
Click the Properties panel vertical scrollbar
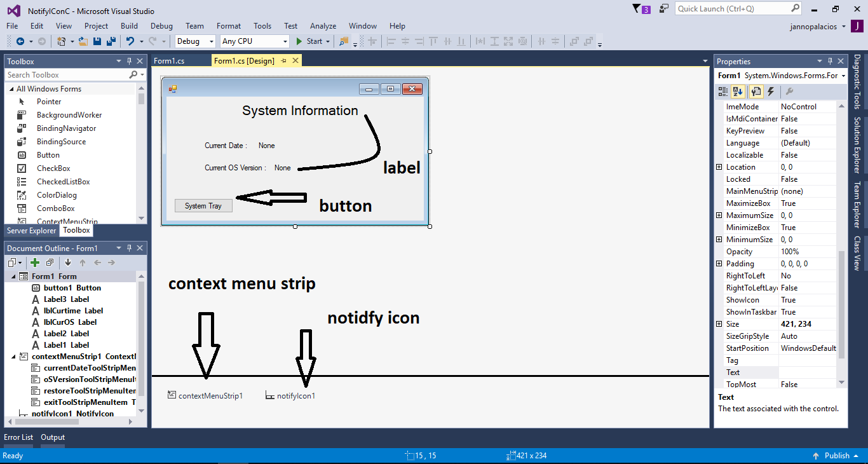[842, 305]
